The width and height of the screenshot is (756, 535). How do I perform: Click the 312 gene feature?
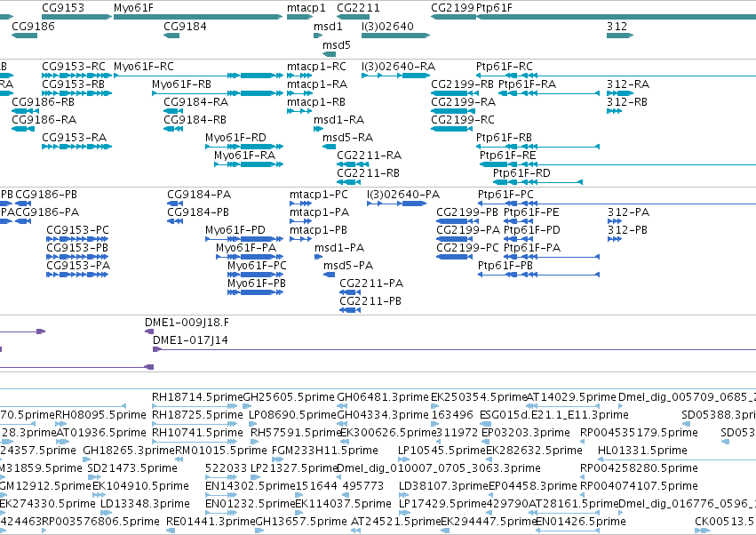(x=620, y=36)
